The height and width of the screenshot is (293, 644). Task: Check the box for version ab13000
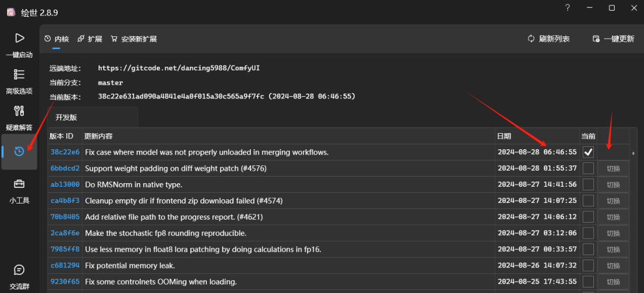pyautogui.click(x=589, y=184)
